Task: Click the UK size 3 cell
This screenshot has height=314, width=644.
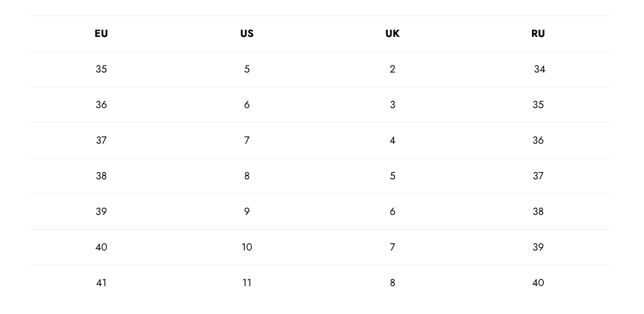Action: point(392,105)
